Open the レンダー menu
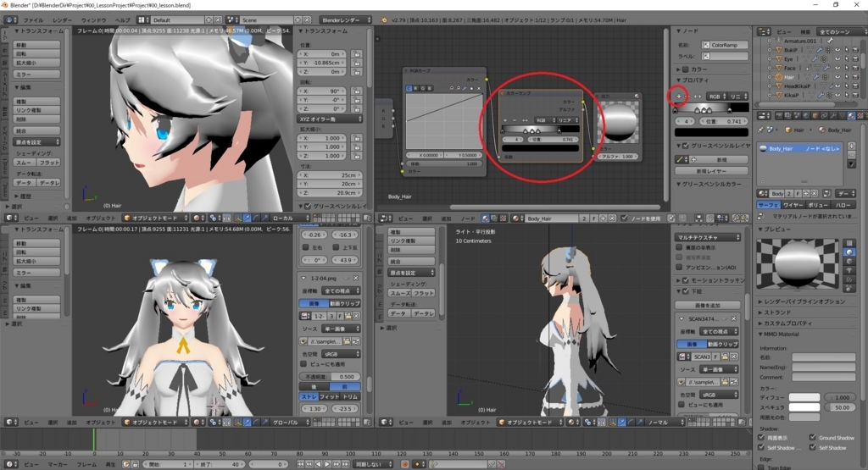The width and height of the screenshot is (868, 470). (x=62, y=20)
